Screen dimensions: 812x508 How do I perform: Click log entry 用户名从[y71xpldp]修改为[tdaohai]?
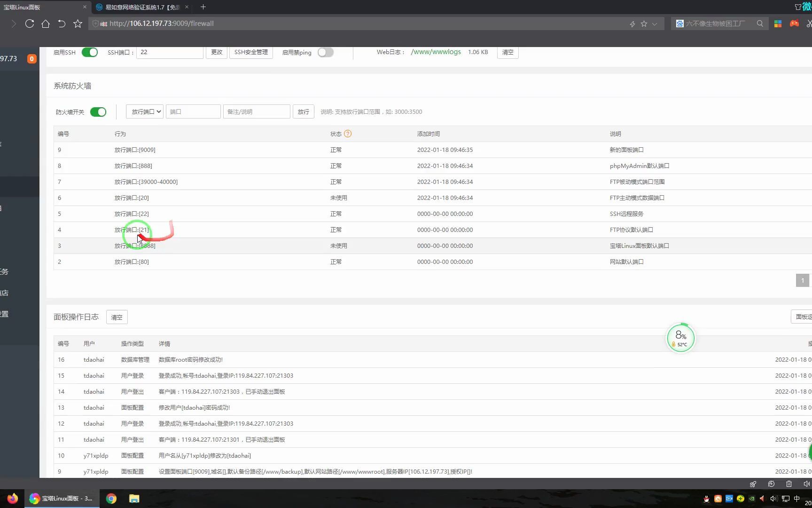point(205,456)
